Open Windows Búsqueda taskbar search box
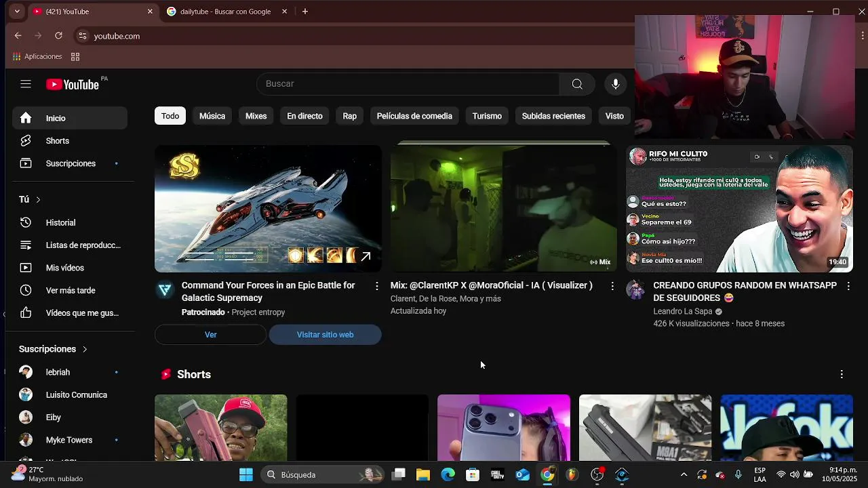Image resolution: width=868 pixels, height=488 pixels. (323, 474)
